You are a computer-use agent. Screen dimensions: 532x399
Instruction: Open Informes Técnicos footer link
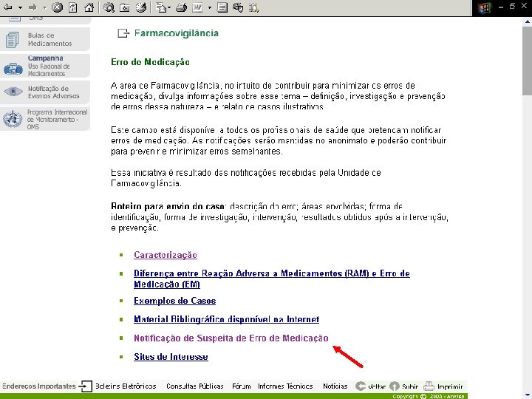(285, 386)
